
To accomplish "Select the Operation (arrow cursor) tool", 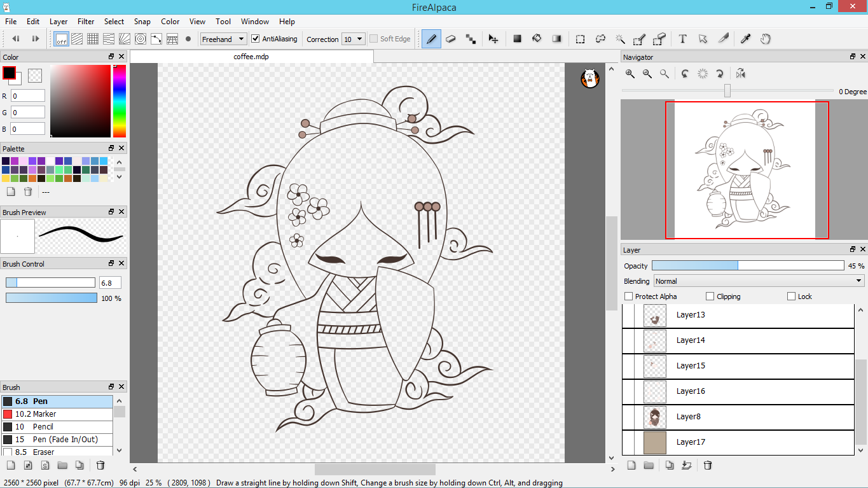I will (703, 39).
